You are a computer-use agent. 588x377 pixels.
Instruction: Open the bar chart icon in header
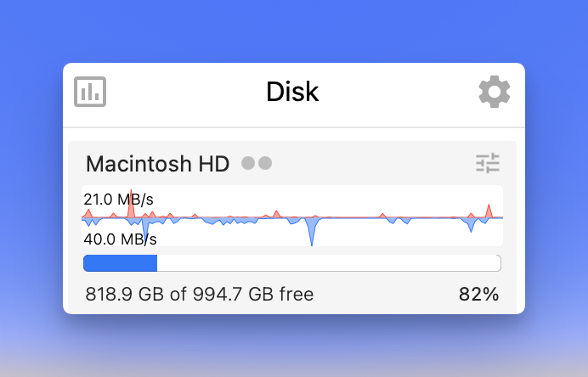coord(90,92)
